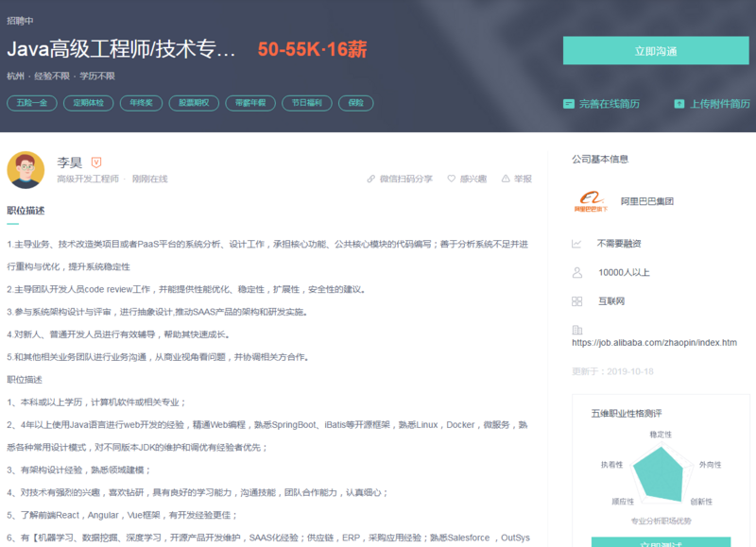Open the 上传附件简历 link
Screen dimensions: 756x547
point(716,102)
